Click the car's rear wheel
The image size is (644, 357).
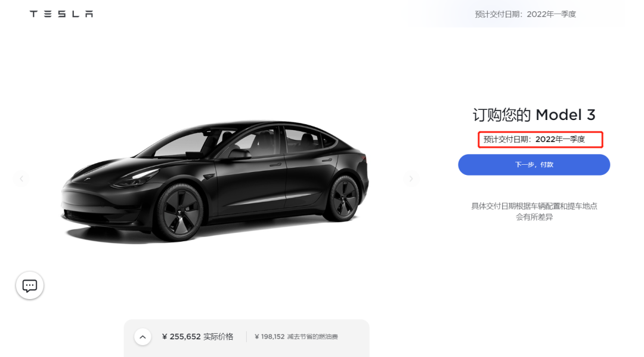click(x=343, y=198)
